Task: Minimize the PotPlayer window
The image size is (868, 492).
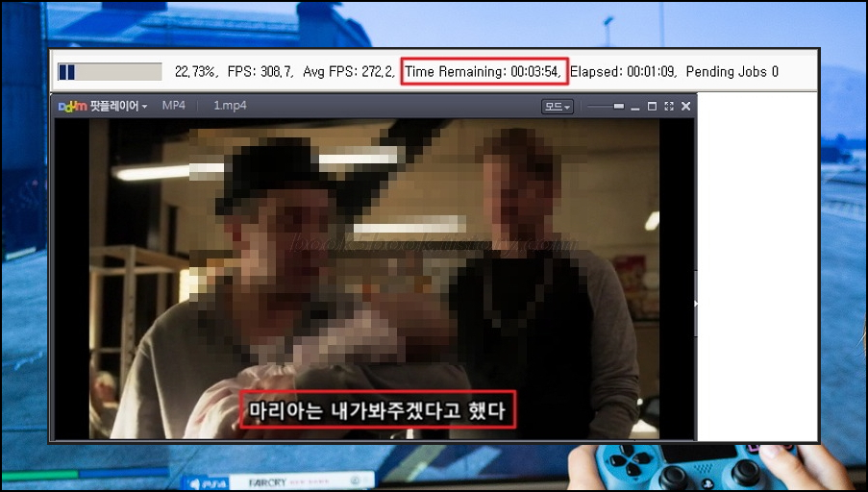Action: click(x=635, y=107)
